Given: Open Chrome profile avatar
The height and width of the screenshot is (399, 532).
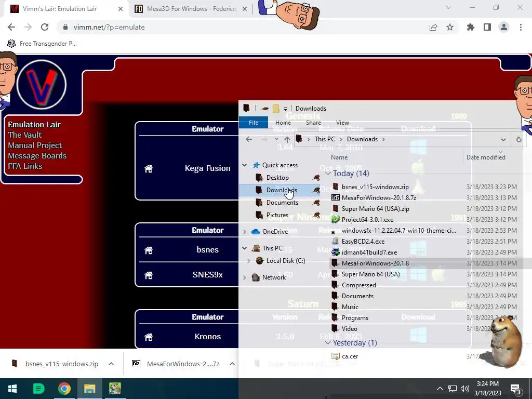Looking at the screenshot, I should click(504, 27).
